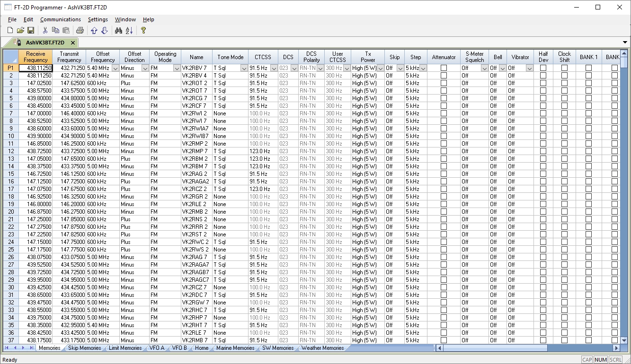Cut selection with the scissors icon

point(45,31)
